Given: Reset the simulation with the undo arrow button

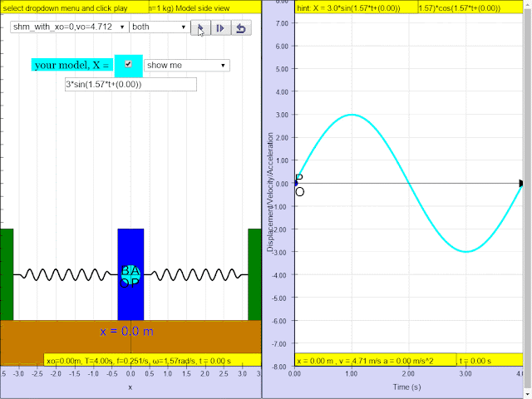Looking at the screenshot, I should point(241,27).
